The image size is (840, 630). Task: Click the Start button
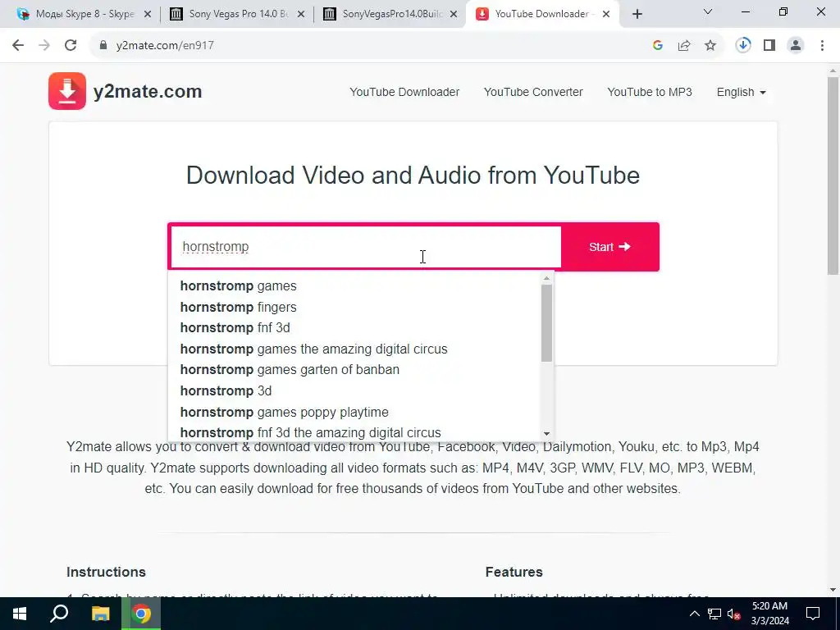tap(610, 247)
